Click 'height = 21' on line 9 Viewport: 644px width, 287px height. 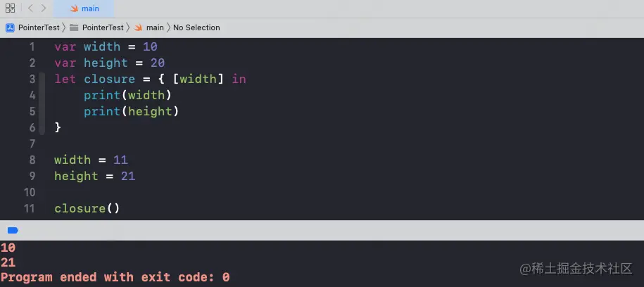[94, 176]
